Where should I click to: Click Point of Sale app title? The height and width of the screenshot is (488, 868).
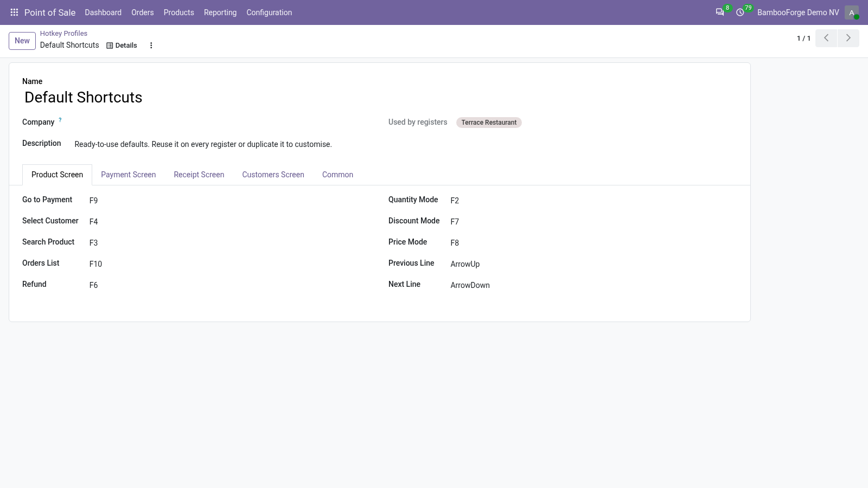50,12
